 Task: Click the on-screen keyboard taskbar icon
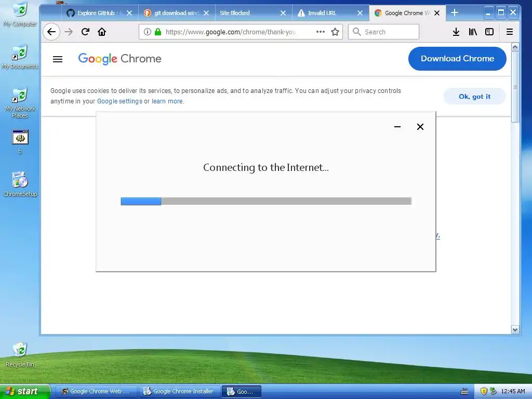coord(464,392)
